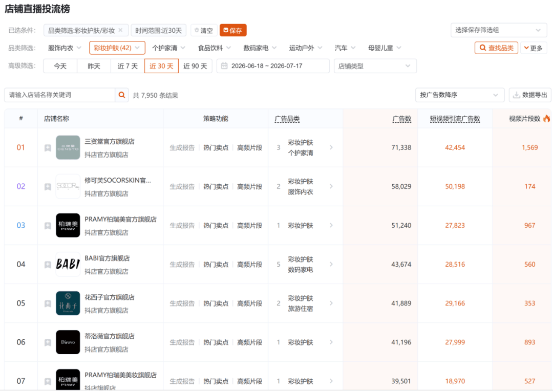Expand the 汽车 category filter
The width and height of the screenshot is (553, 392).
tap(345, 48)
